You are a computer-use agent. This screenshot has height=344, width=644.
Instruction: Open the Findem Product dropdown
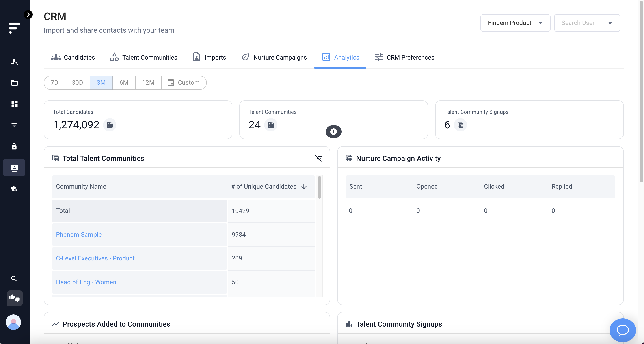(515, 23)
